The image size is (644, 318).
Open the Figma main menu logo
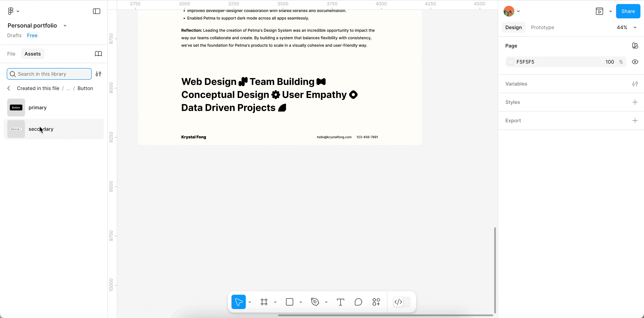(x=11, y=11)
